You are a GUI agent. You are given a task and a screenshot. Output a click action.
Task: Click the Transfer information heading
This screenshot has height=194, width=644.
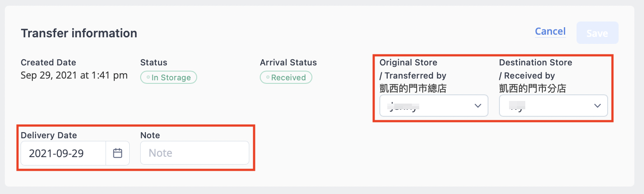pyautogui.click(x=79, y=33)
